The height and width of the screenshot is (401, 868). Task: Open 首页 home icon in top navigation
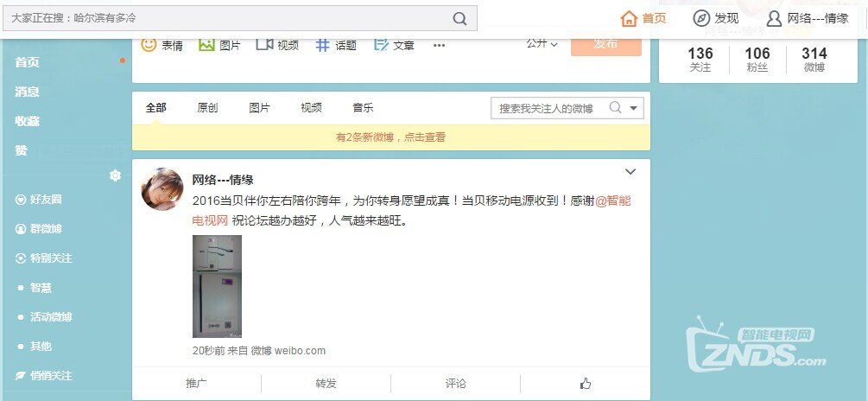click(x=630, y=18)
